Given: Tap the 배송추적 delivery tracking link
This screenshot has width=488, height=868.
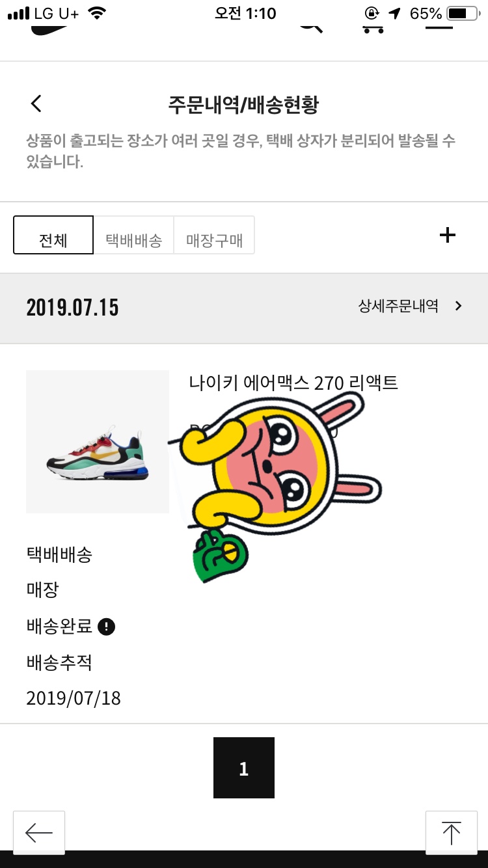Looking at the screenshot, I should click(x=59, y=662).
